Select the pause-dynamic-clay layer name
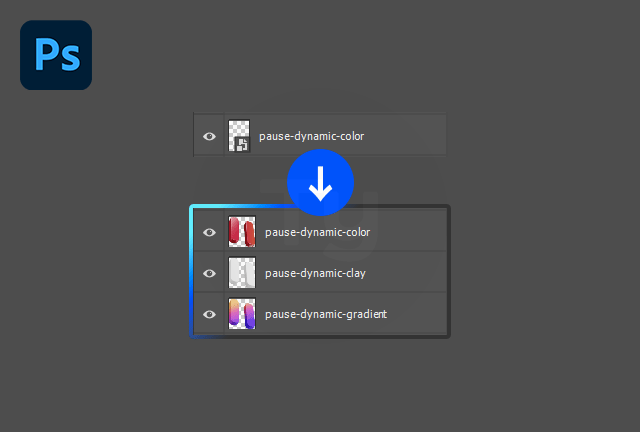Screen dimensions: 640x432 tap(316, 273)
